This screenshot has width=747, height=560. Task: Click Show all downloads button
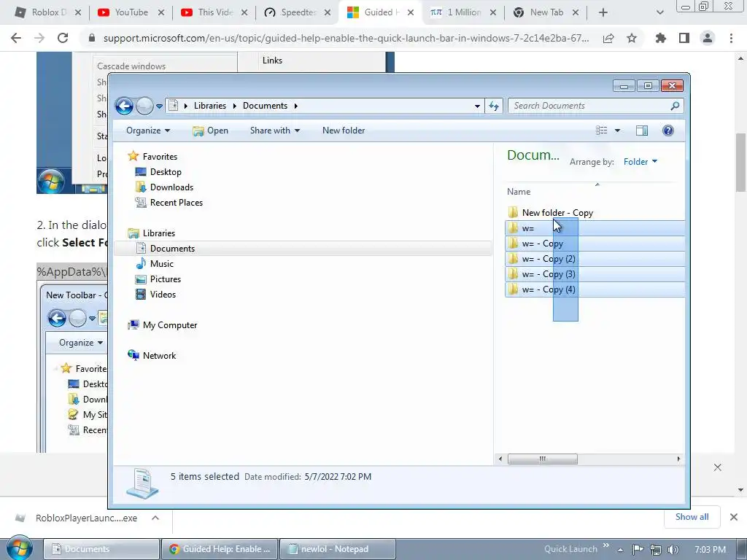tap(692, 517)
